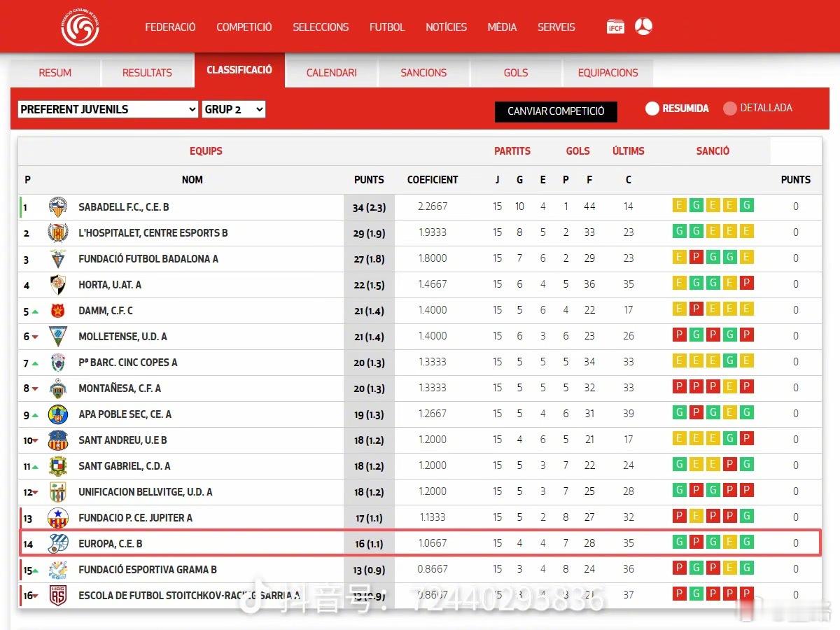This screenshot has width=840, height=630.
Task: Select the Detallada radio option
Action: 730,108
